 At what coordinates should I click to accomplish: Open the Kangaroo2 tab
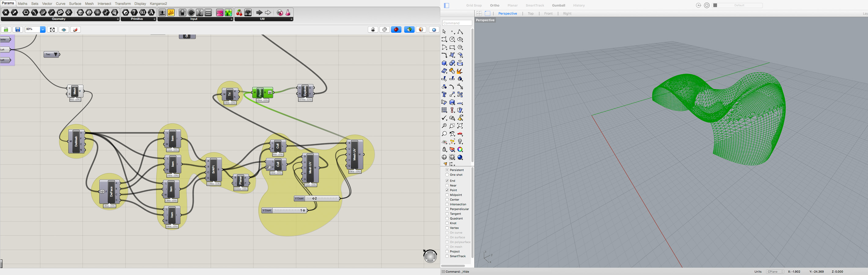[x=158, y=4]
